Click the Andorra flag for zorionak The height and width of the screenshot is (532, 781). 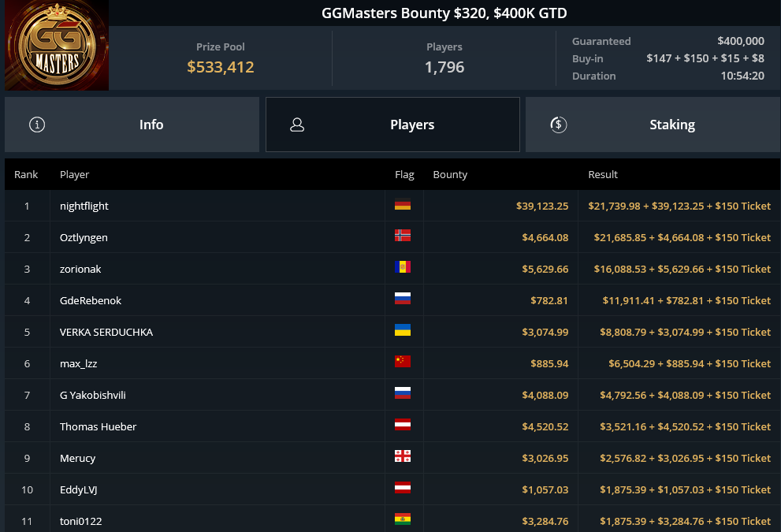point(403,267)
